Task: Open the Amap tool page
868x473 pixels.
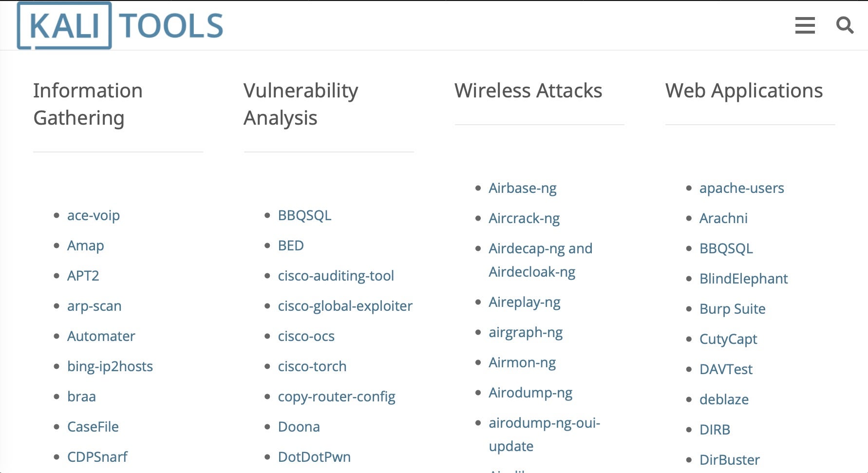Action: (85, 246)
